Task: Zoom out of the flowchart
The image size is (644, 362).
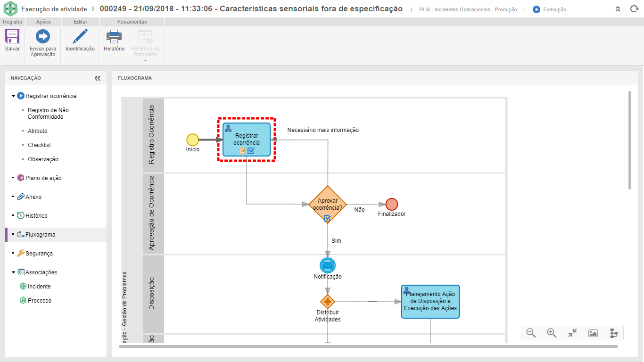Action: (531, 333)
